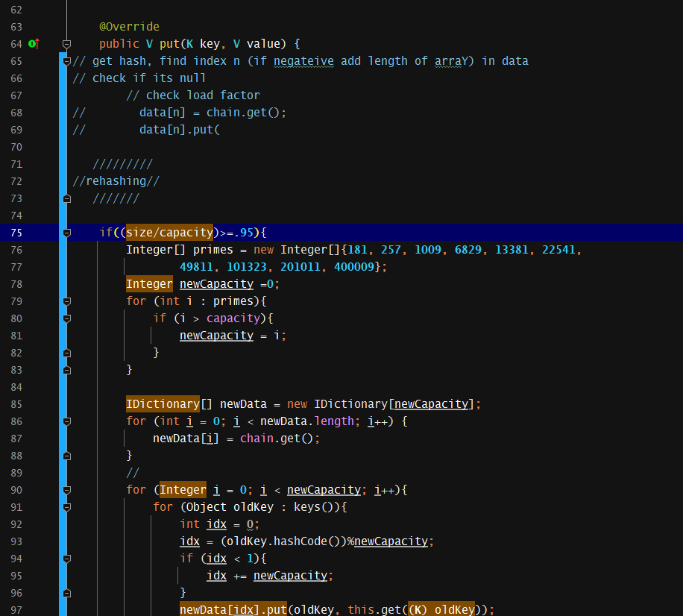Click the highlighted size/capacity expression
Screen dimensions: 683x616
point(169,232)
